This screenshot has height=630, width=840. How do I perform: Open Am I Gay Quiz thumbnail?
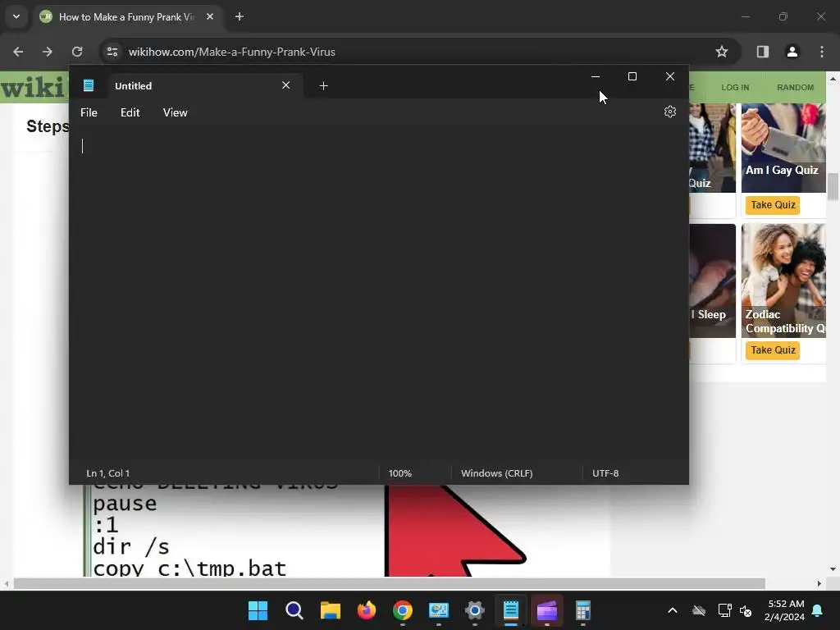tap(783, 148)
